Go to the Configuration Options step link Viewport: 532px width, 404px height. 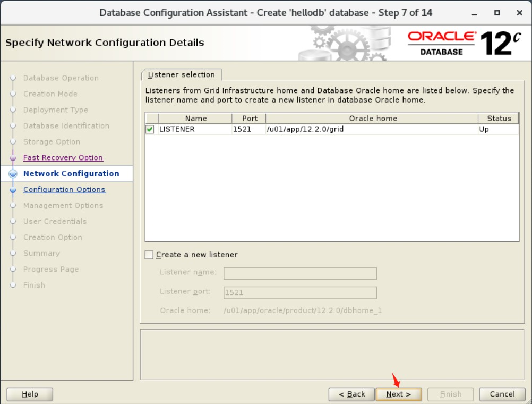[x=64, y=189]
